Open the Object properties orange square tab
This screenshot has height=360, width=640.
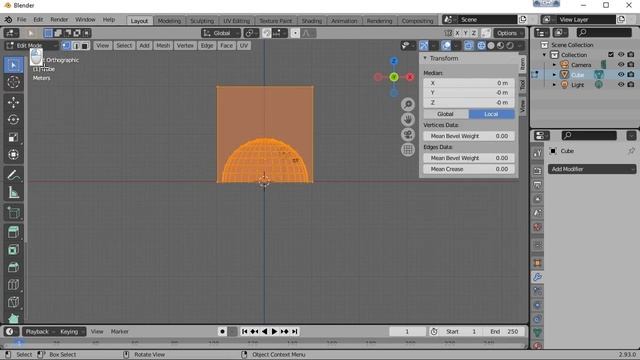pos(538,263)
